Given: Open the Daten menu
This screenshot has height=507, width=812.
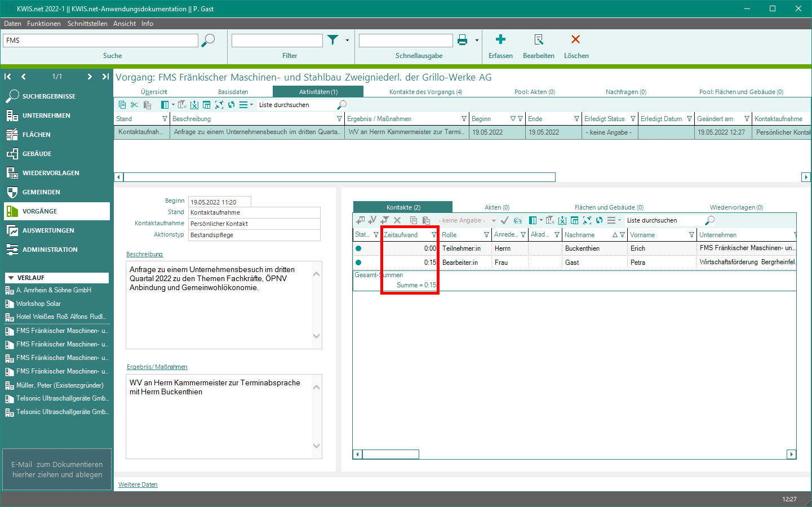Looking at the screenshot, I should coord(12,24).
